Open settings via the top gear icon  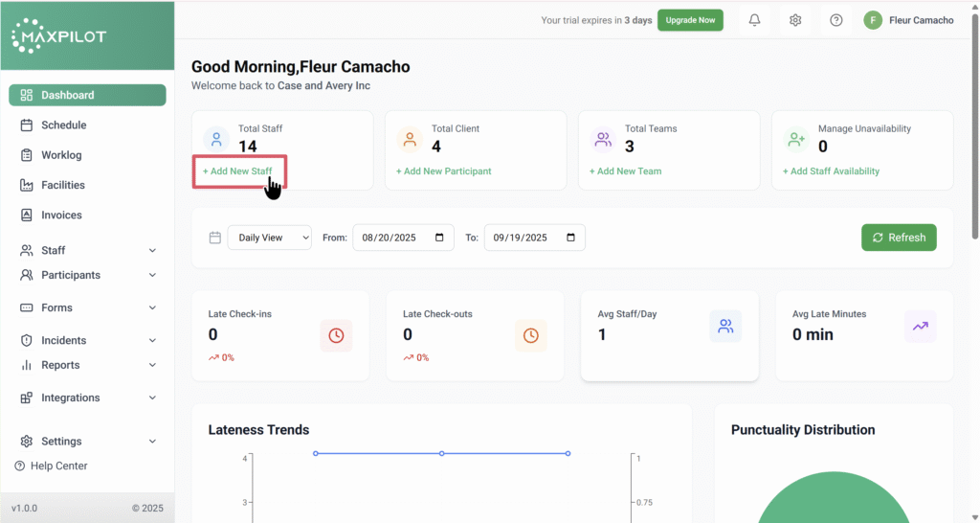795,20
